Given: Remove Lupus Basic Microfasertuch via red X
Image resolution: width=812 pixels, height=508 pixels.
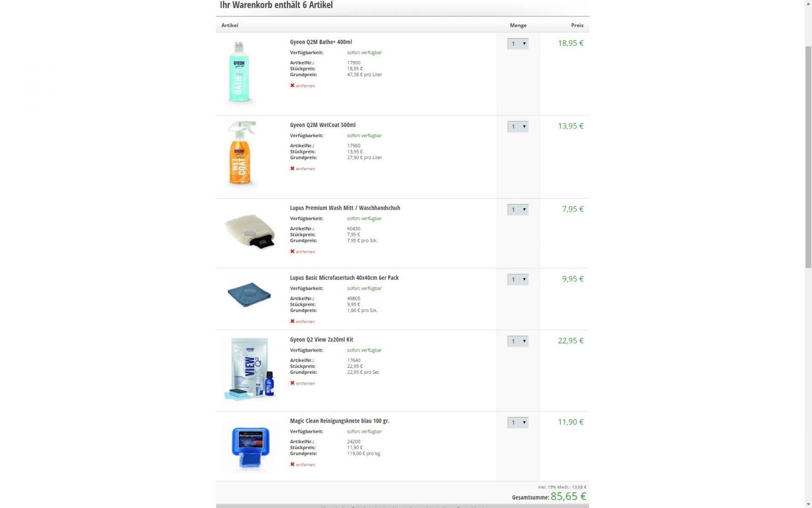Looking at the screenshot, I should [x=302, y=321].
